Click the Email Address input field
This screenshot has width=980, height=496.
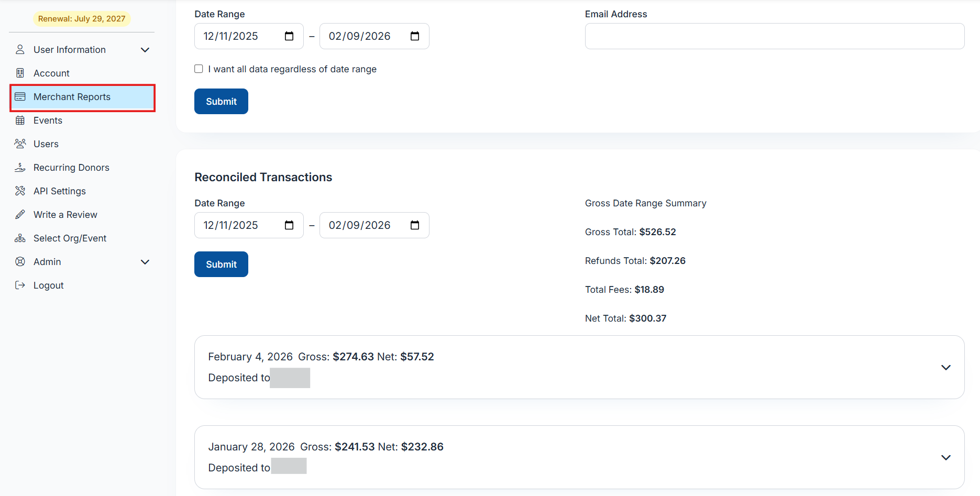774,36
